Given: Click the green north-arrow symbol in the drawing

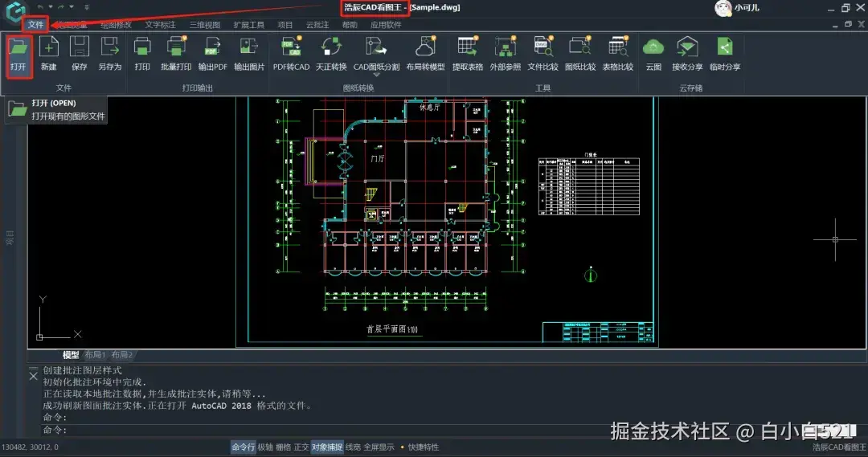Looking at the screenshot, I should (591, 274).
